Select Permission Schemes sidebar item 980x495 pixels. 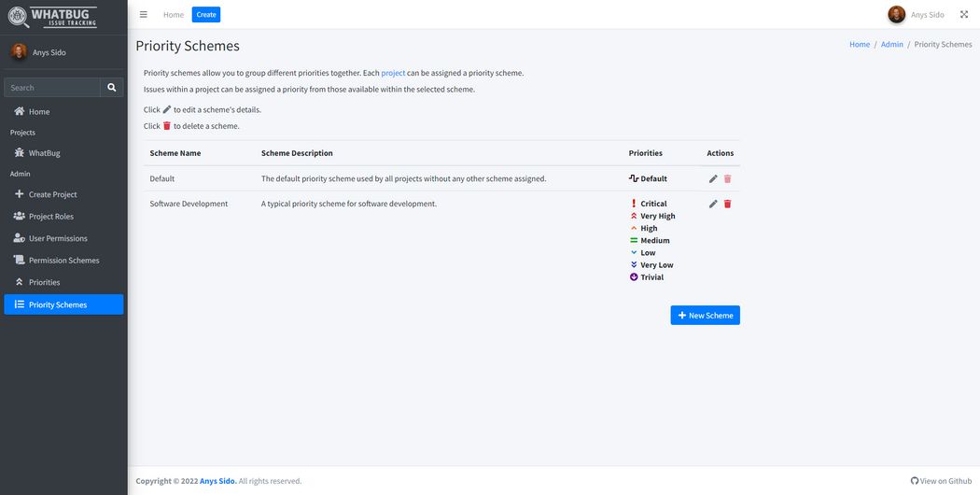[63, 261]
